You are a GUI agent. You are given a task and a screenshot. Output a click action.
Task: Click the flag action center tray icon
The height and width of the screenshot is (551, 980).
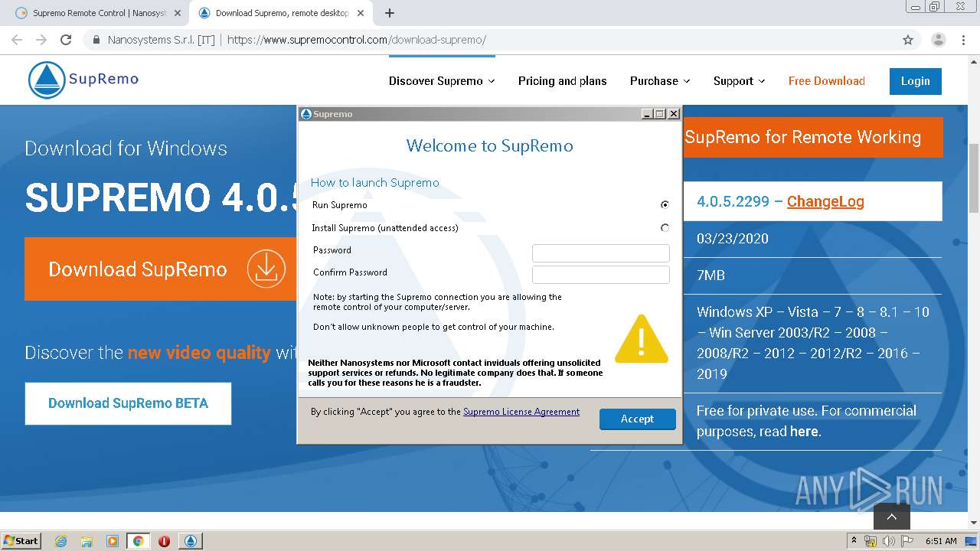[906, 541]
